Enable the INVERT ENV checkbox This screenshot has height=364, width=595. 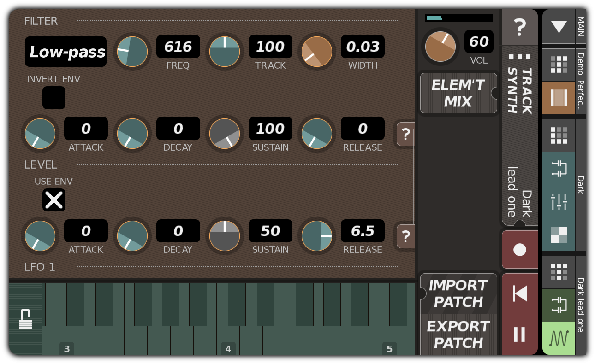(54, 98)
